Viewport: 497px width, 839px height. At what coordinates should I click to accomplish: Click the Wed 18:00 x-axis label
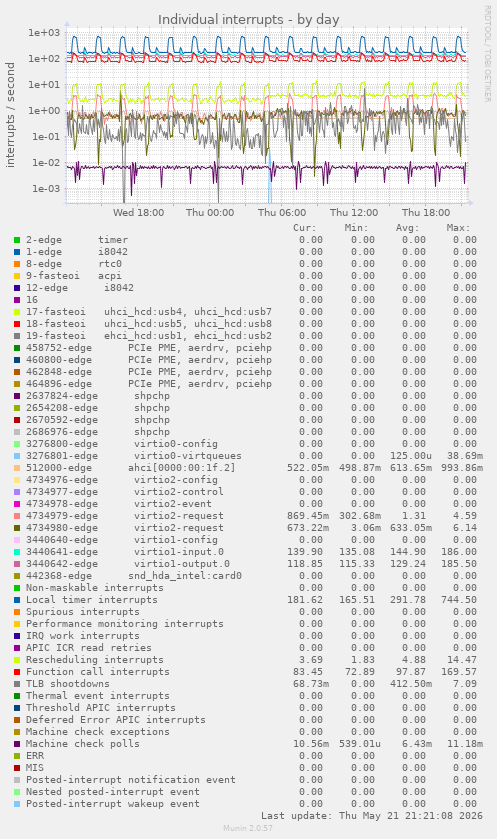click(139, 213)
